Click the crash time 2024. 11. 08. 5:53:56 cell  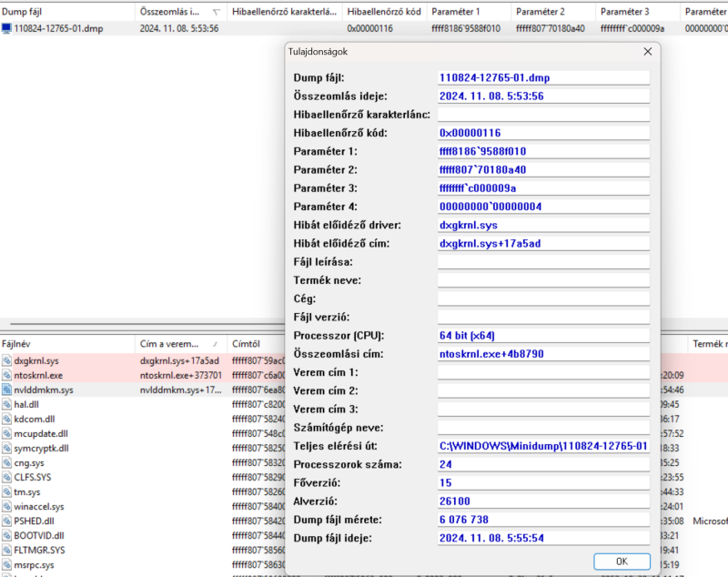coord(179,29)
